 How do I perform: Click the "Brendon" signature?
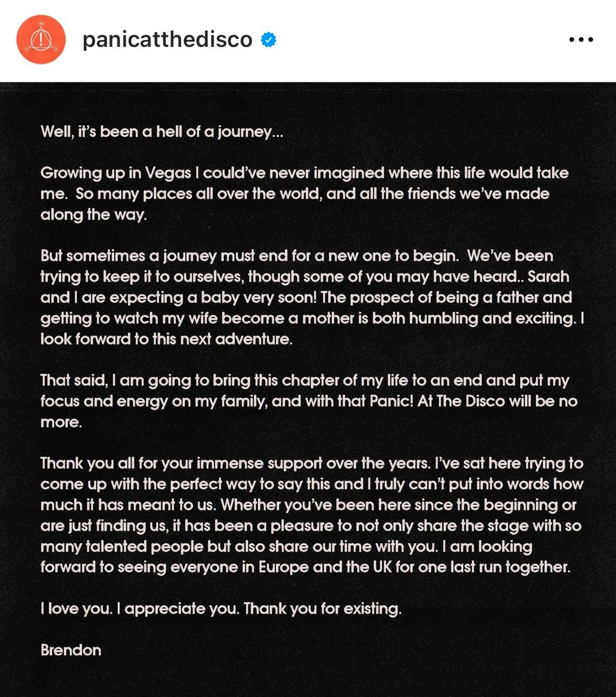pyautogui.click(x=71, y=650)
